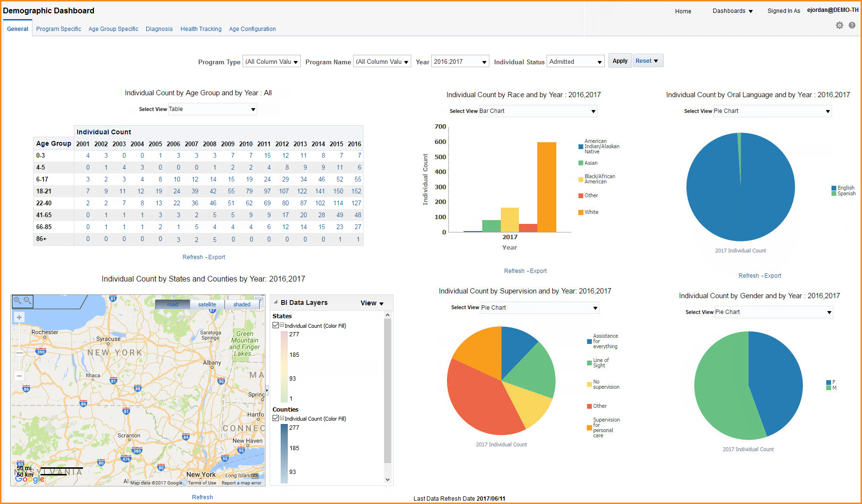The image size is (862, 504).
Task: Export the Race bar chart data
Action: 538,271
